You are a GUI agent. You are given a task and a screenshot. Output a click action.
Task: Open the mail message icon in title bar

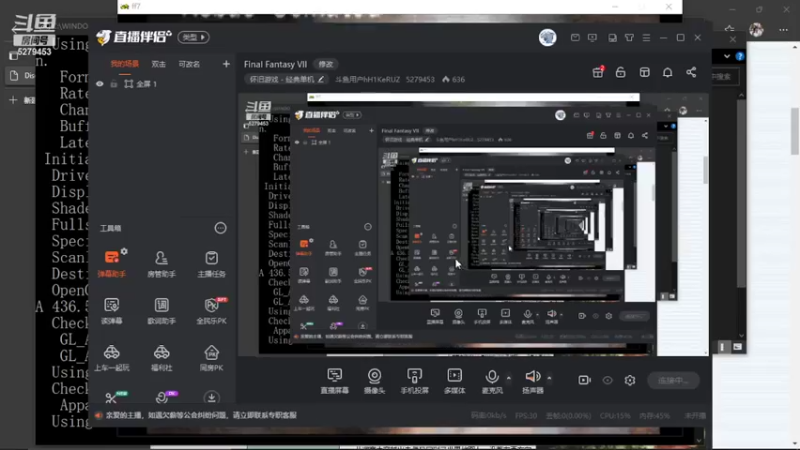point(575,38)
